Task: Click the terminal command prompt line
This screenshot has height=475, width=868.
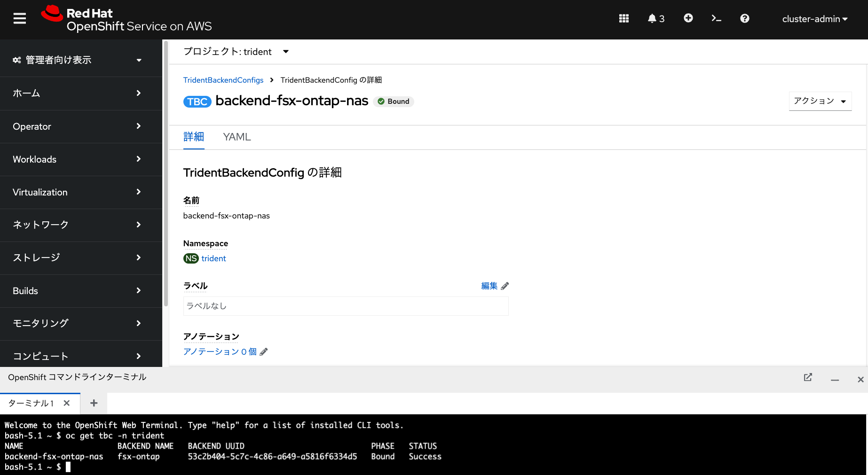Action: click(x=38, y=467)
